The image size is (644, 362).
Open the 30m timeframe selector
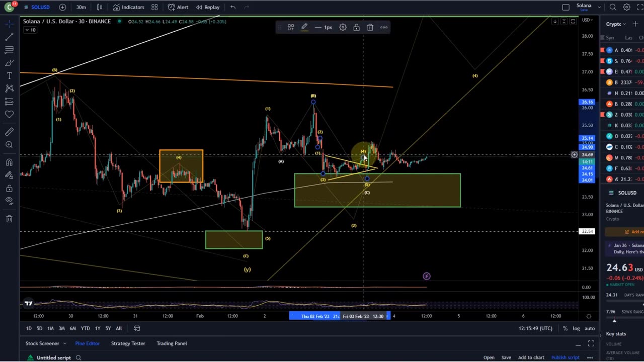pyautogui.click(x=81, y=7)
